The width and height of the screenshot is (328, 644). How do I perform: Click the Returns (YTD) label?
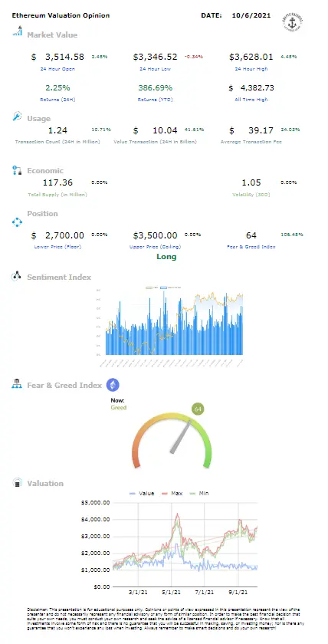[x=155, y=100]
